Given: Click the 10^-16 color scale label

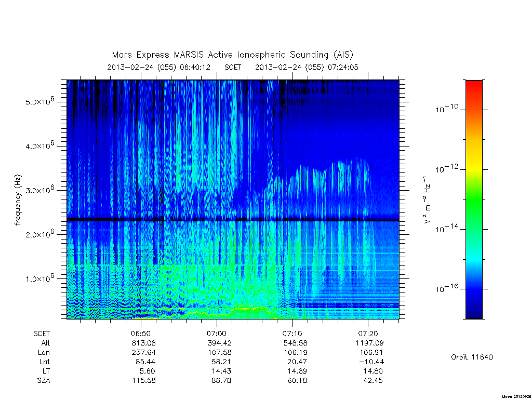Looking at the screenshot, I should [x=447, y=288].
